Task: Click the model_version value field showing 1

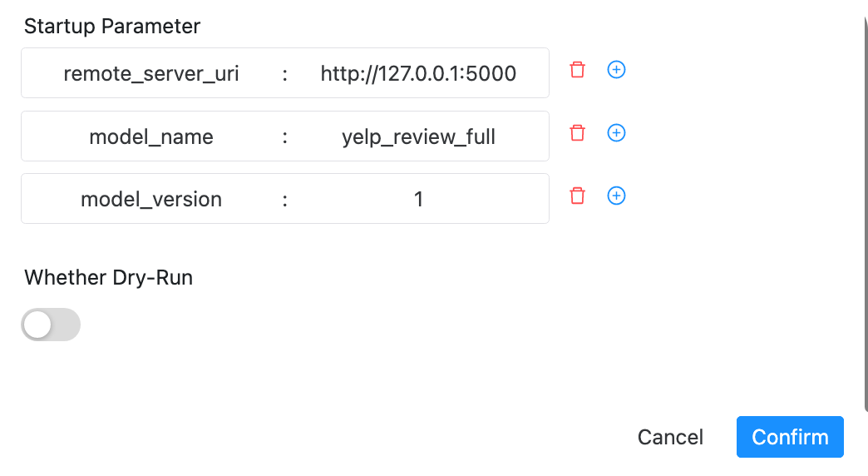Action: pos(418,200)
